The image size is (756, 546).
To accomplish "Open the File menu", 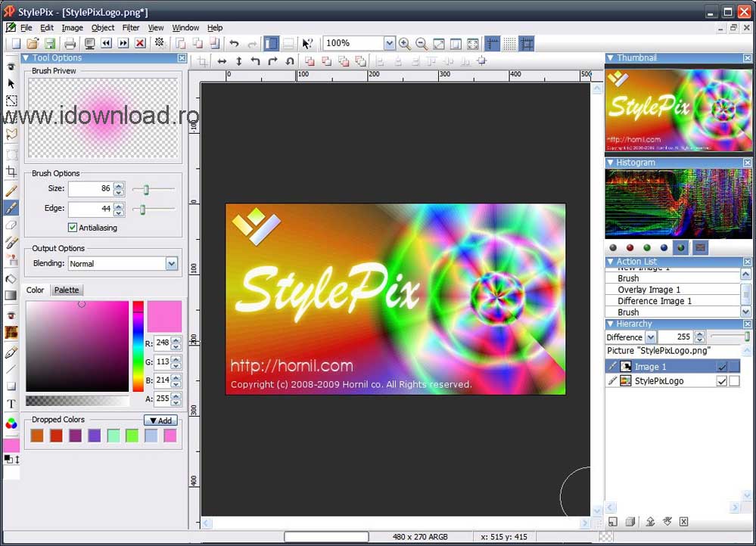I will [26, 28].
